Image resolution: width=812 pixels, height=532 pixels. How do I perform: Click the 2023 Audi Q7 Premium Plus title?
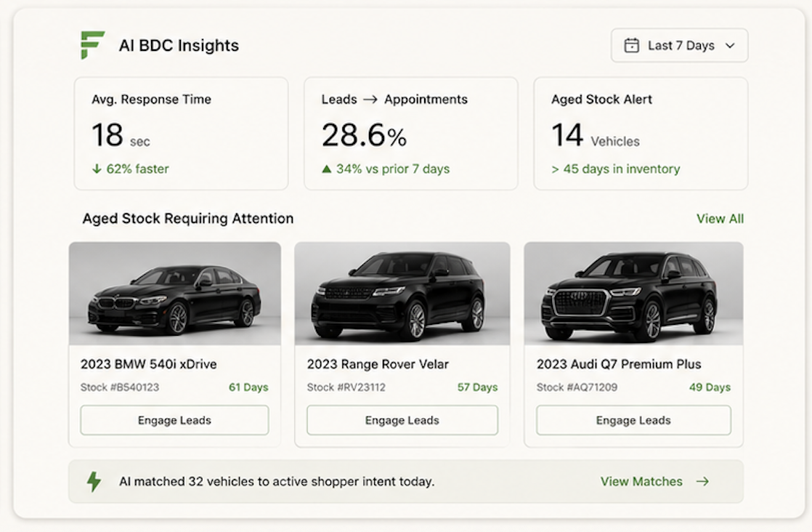tap(619, 364)
